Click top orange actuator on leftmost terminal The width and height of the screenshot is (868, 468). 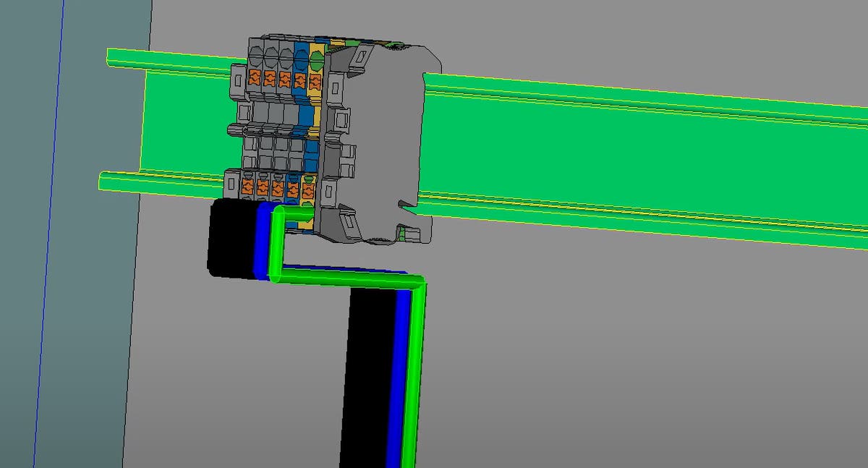coord(255,76)
